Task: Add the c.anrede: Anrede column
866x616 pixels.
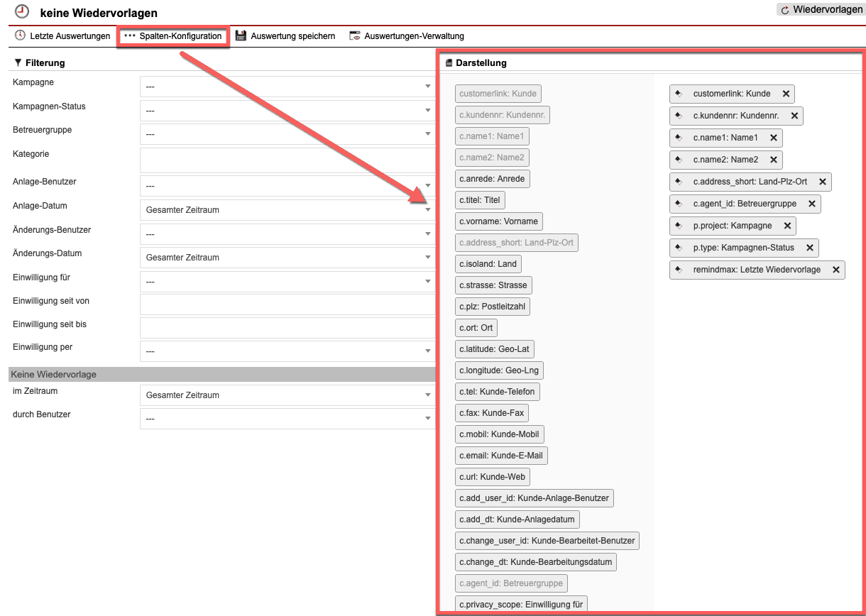Action: tap(492, 179)
